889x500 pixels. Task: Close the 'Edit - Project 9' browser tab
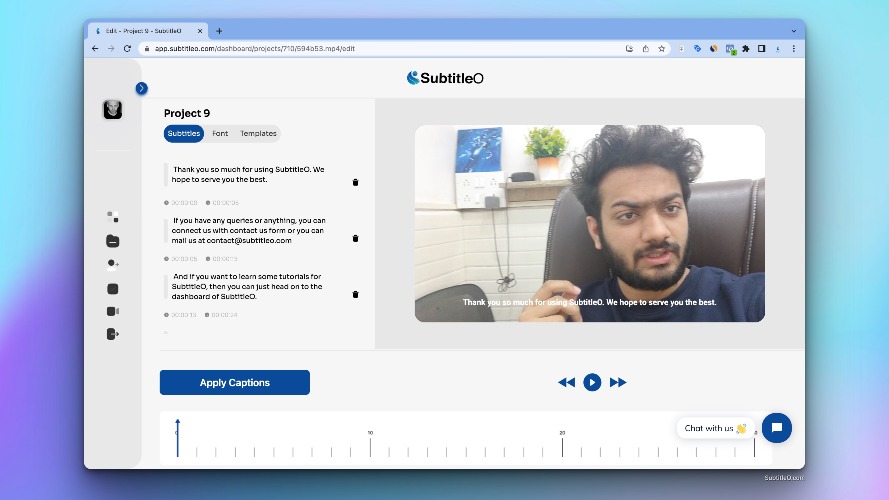[x=200, y=31]
